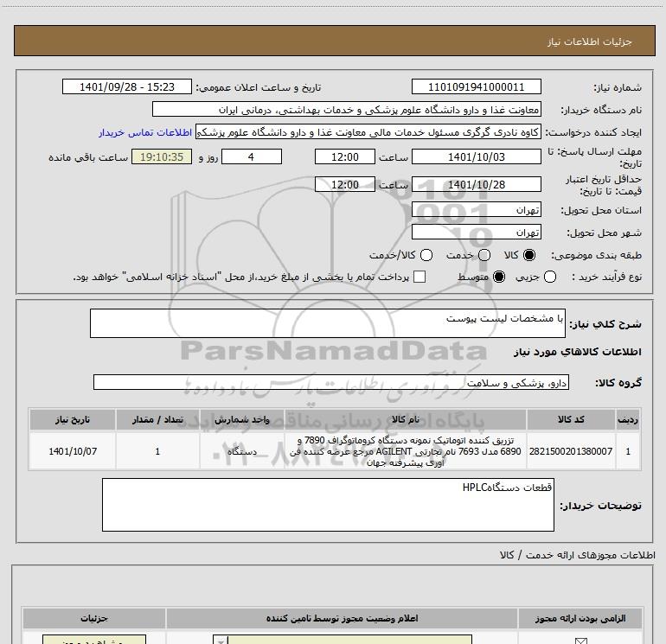Click the price validity time 12:00 field

click(x=345, y=184)
